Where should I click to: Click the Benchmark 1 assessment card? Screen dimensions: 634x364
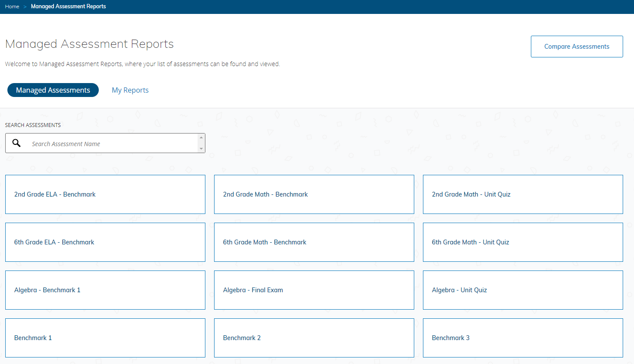pos(105,338)
